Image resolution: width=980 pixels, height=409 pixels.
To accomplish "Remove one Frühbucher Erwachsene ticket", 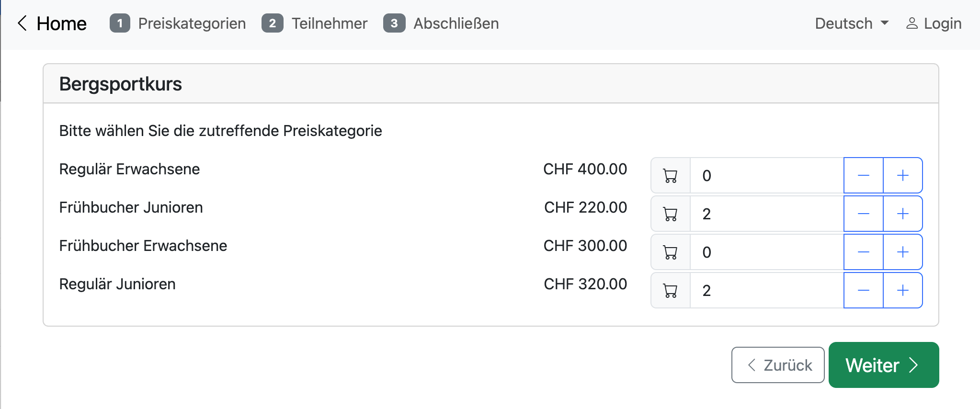I will (x=863, y=252).
